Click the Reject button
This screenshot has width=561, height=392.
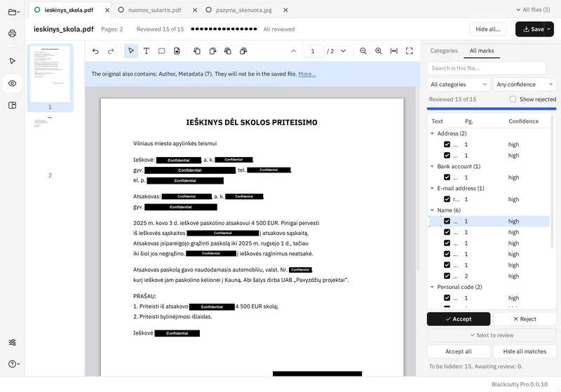(525, 318)
